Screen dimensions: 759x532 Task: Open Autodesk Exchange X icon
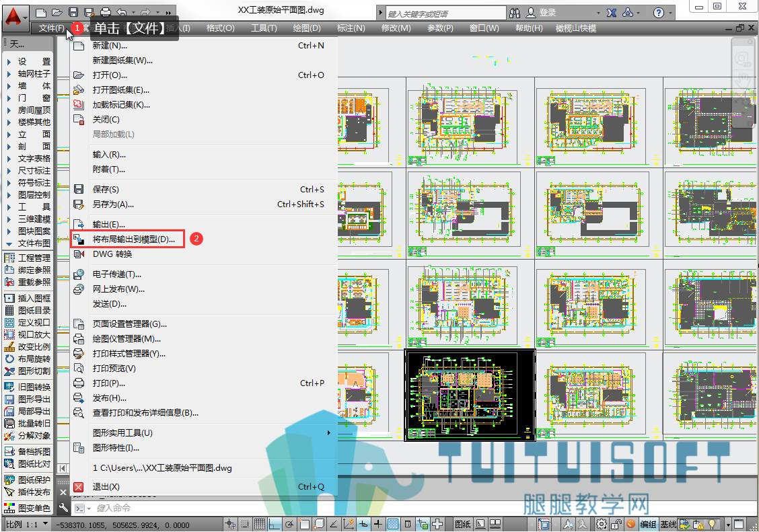point(612,13)
